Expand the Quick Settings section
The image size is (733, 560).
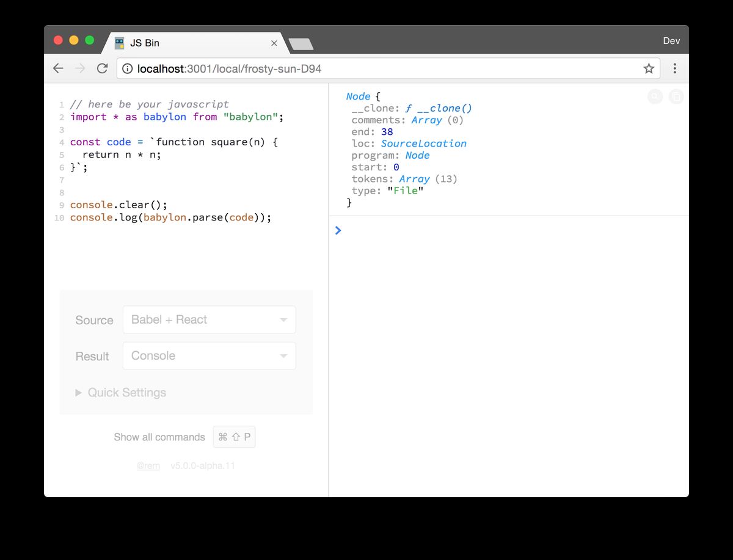coord(121,393)
